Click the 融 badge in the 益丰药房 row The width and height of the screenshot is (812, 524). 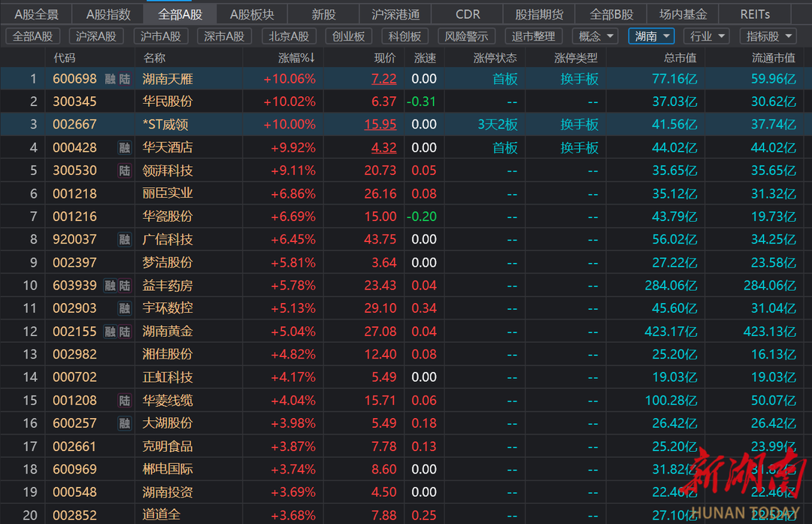tap(111, 286)
